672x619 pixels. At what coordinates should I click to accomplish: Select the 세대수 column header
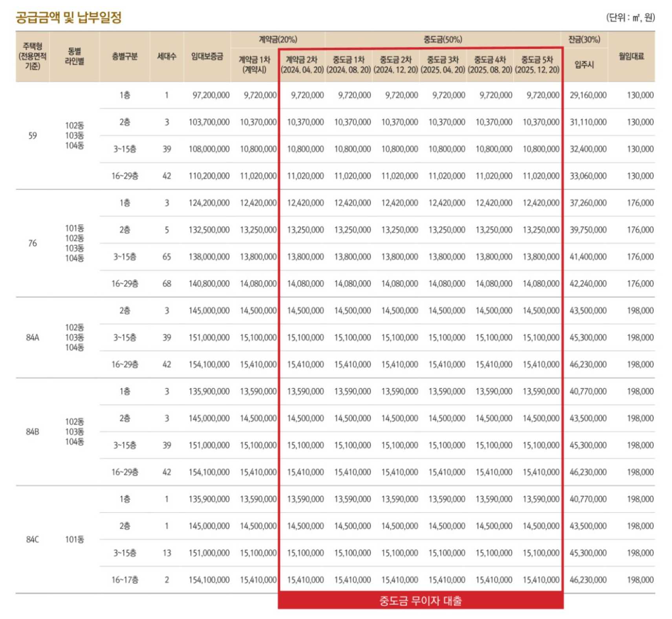(167, 57)
